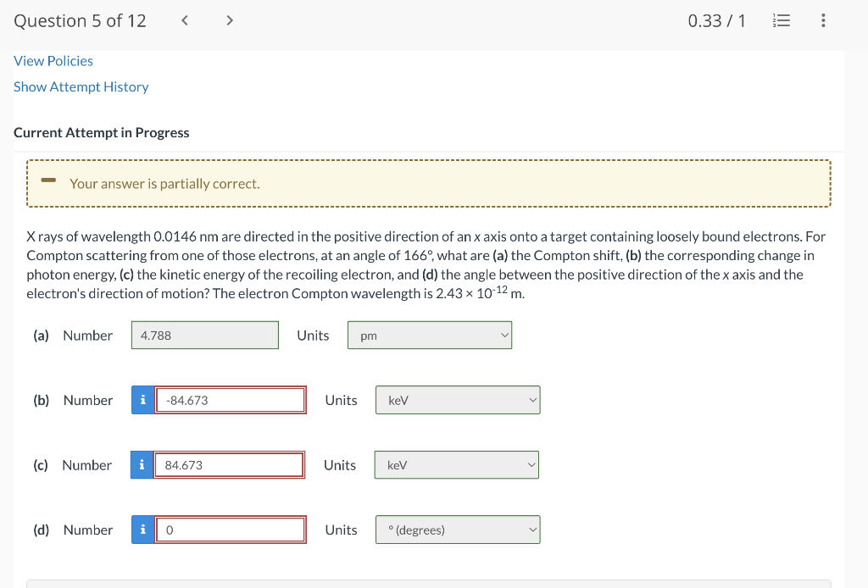Click the part (c) field containing 84.673
Viewport: 868px width, 588px height.
[229, 464]
